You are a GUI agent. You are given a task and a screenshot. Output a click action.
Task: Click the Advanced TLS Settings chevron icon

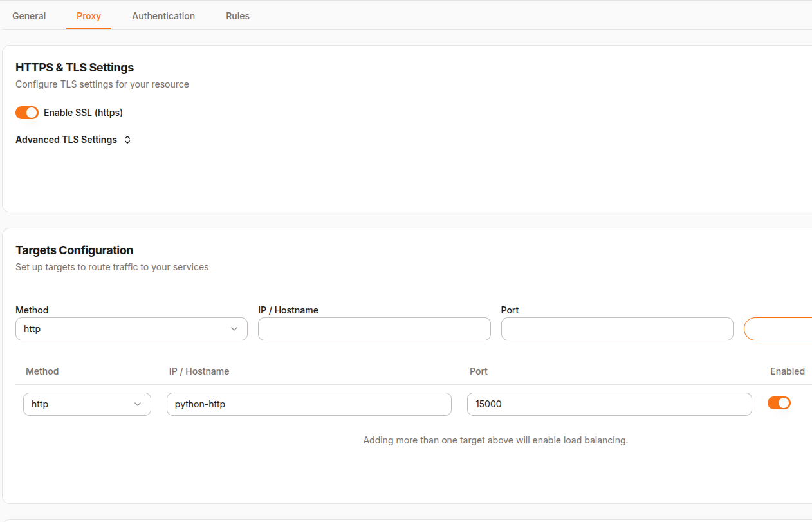pyautogui.click(x=127, y=140)
